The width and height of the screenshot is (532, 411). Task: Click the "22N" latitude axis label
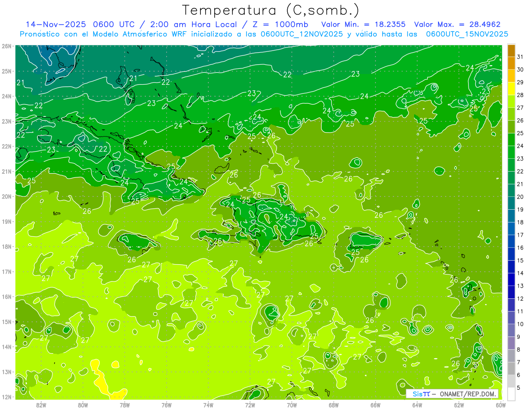click(x=7, y=146)
